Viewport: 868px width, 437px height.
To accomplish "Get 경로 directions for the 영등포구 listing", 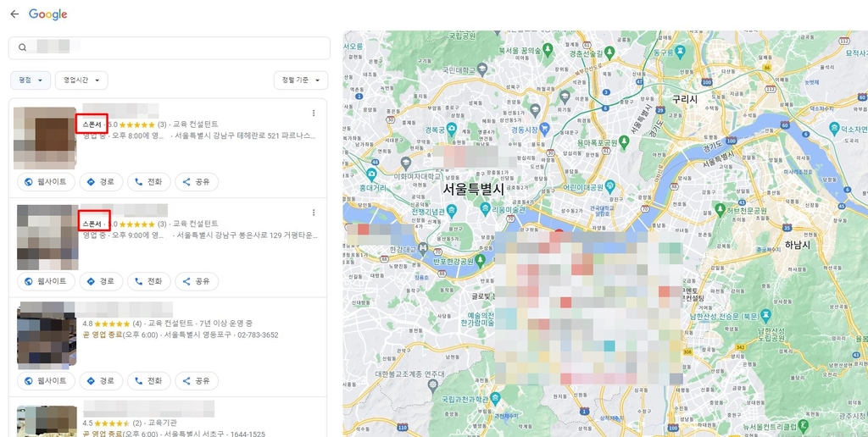I will pos(102,380).
